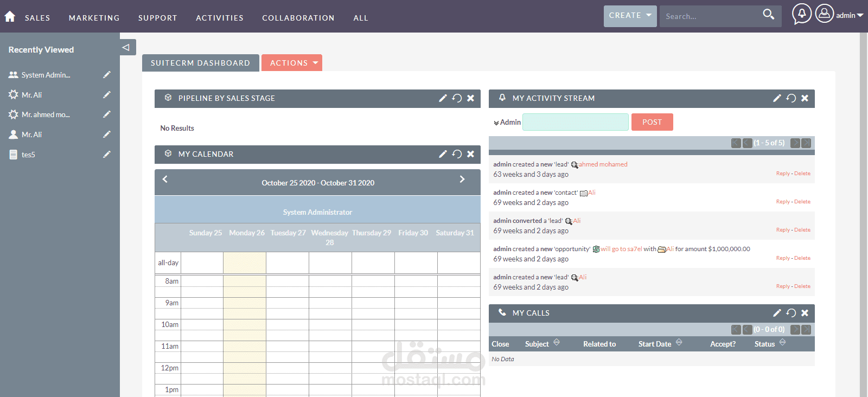
Task: Go to the home page icon
Action: [10, 16]
